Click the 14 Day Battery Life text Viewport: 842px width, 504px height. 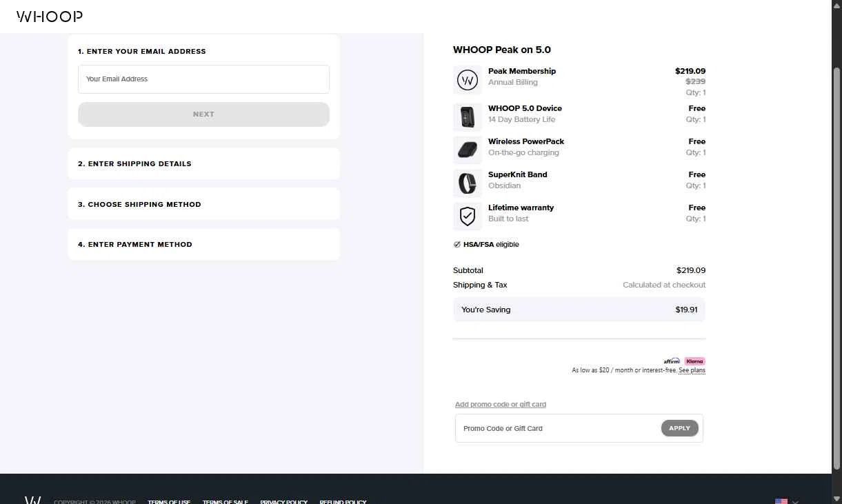click(521, 119)
